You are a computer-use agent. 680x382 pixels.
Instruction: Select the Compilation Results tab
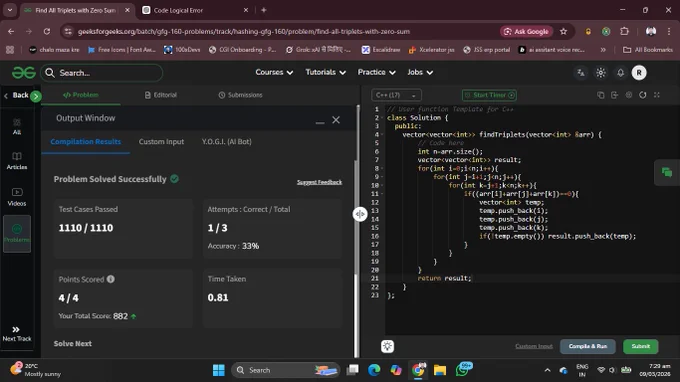click(x=85, y=142)
